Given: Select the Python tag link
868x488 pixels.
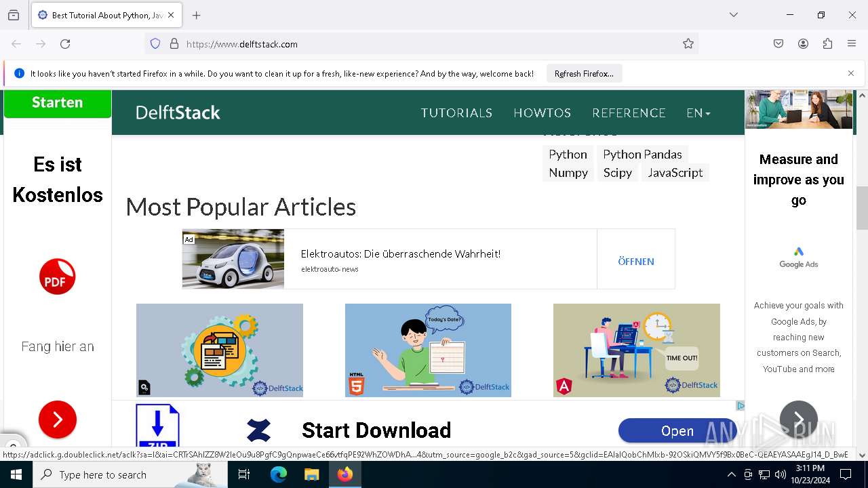Looking at the screenshot, I should pos(568,155).
